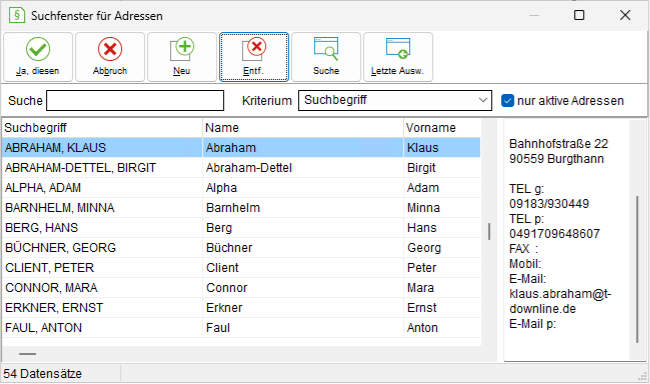Image resolution: width=650 pixels, height=384 pixels.
Task: Sort by the Name column header
Action: [303, 128]
